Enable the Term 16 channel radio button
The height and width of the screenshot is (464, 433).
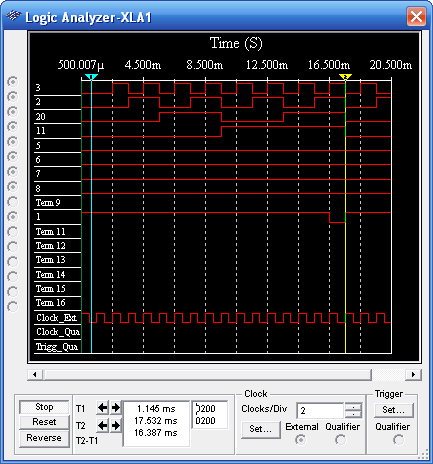pyautogui.click(x=13, y=307)
